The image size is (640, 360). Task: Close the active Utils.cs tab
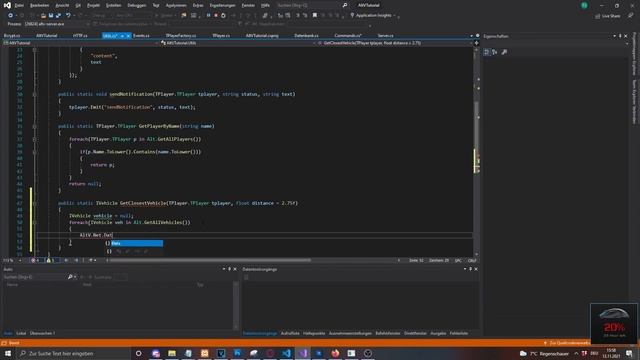[128, 36]
